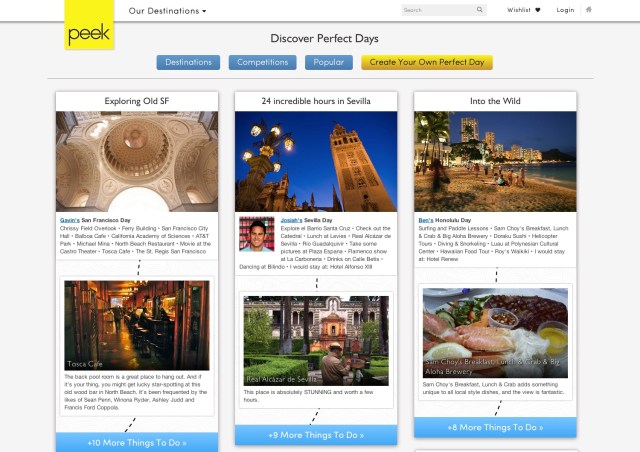
Task: Click the Honolulu itinerary text
Action: [x=493, y=243]
